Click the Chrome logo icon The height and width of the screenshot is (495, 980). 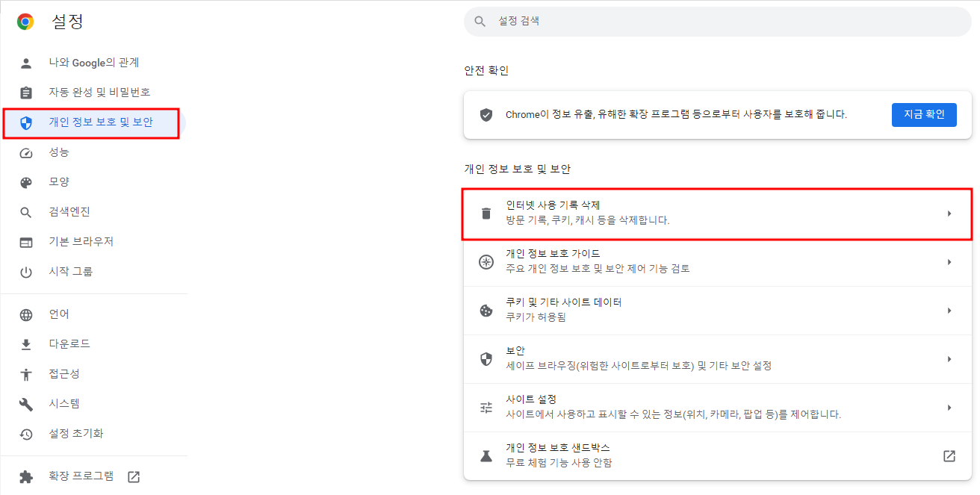[25, 22]
